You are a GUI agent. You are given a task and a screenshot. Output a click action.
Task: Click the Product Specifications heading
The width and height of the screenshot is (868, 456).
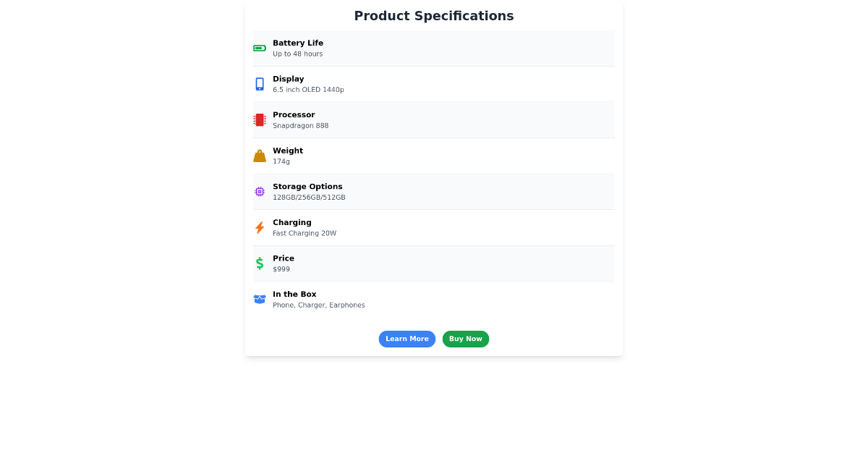[x=434, y=16]
